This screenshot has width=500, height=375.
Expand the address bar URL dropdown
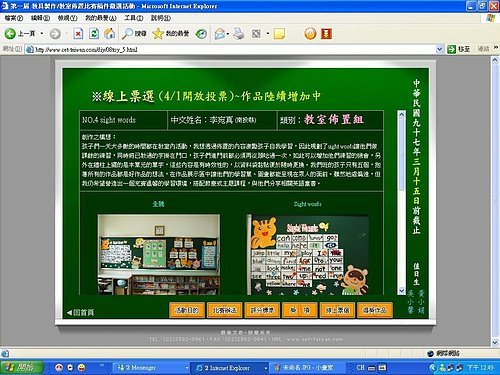click(440, 49)
